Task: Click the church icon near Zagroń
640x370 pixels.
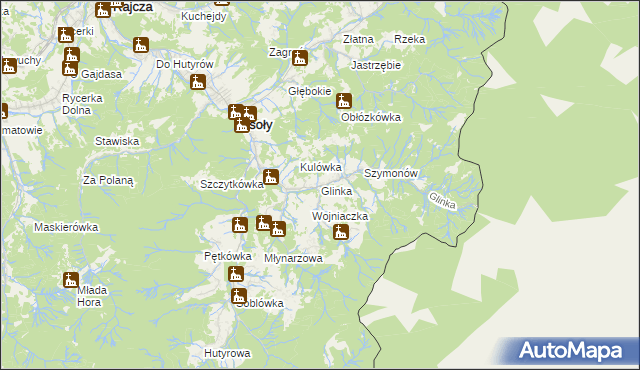Action: (x=300, y=58)
